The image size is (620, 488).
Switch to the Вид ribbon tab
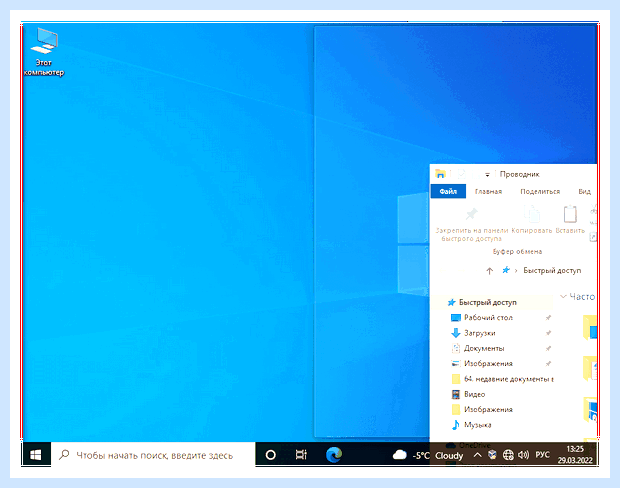[x=584, y=191]
